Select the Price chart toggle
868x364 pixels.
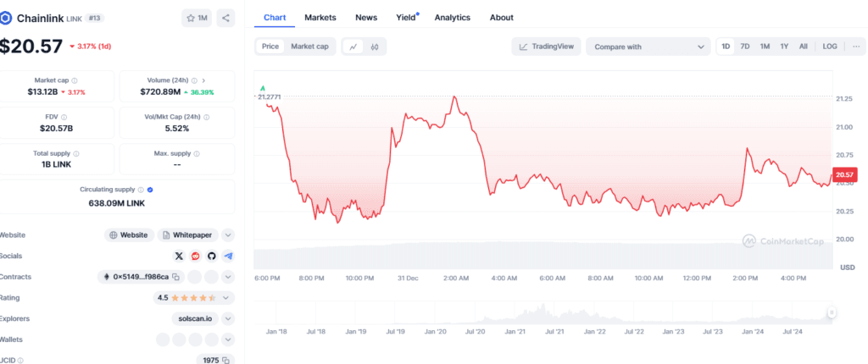(x=270, y=47)
